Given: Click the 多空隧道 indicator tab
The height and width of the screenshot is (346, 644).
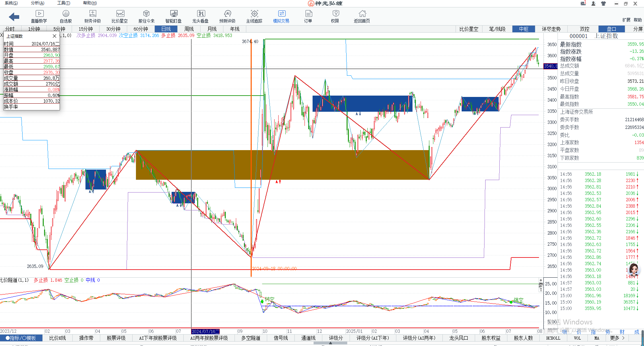Looking at the screenshot, I should tap(251, 338).
